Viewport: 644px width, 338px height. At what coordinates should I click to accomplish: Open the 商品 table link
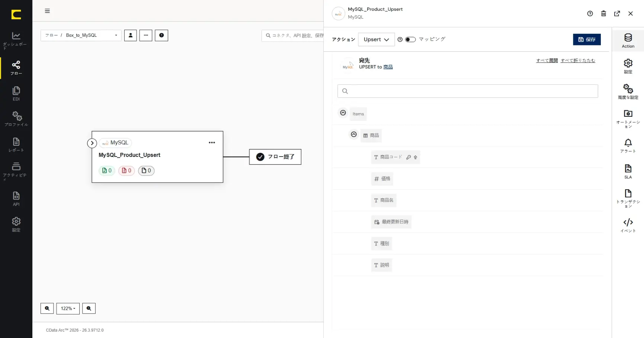(388, 67)
